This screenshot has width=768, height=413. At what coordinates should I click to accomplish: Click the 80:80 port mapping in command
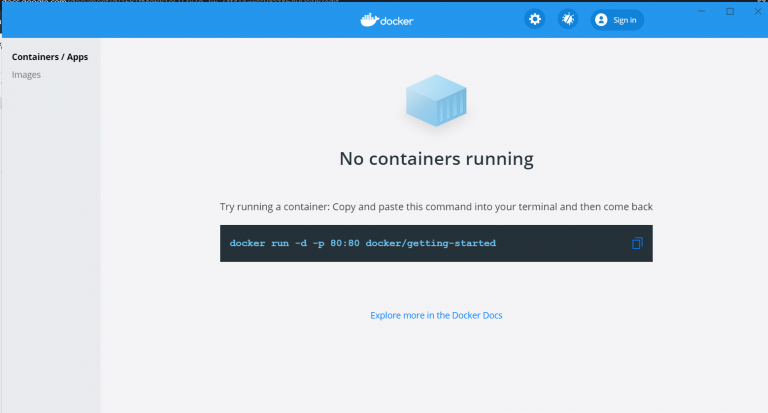(344, 243)
